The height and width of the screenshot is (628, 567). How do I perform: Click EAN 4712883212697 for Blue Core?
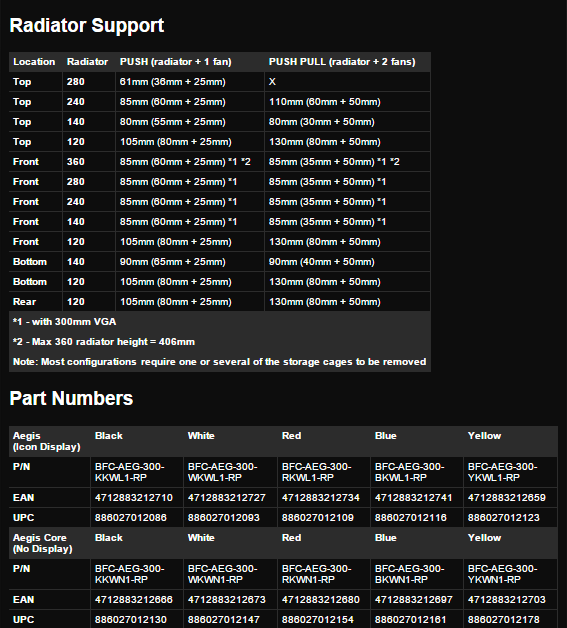point(414,600)
